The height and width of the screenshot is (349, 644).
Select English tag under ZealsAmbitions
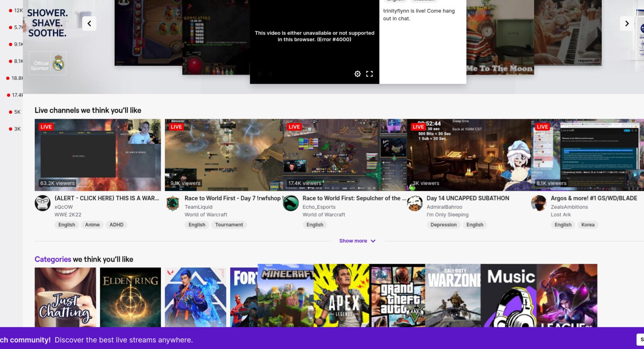coord(563,225)
